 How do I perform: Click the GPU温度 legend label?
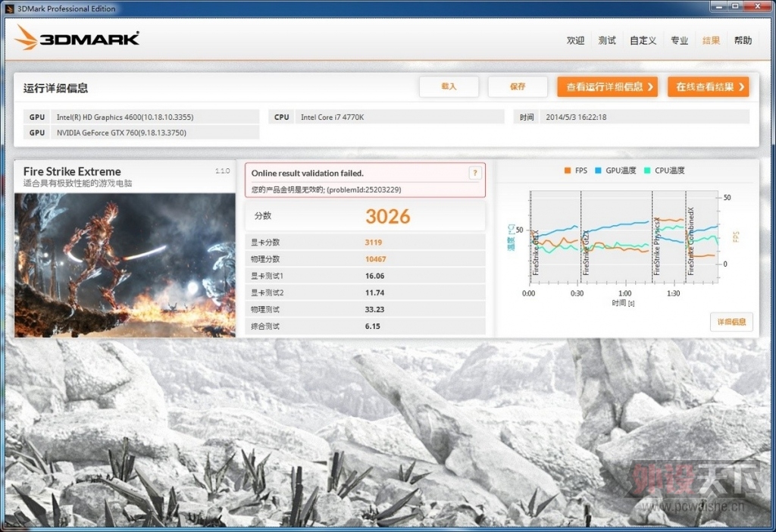[x=621, y=171]
